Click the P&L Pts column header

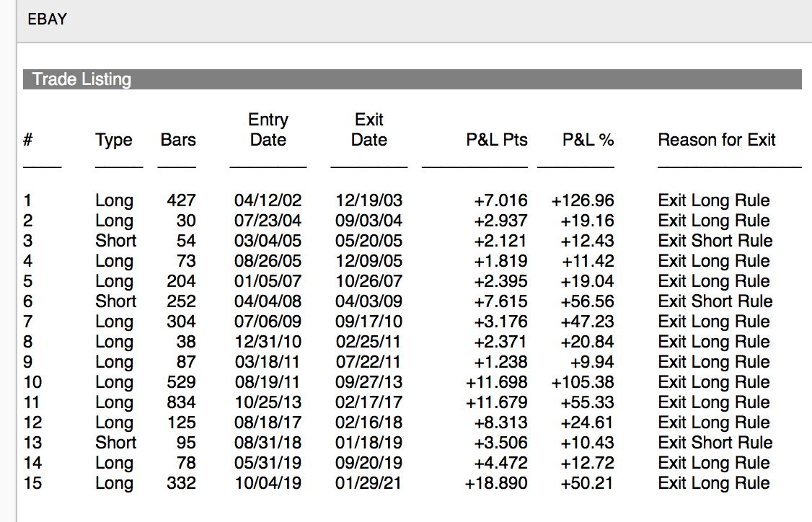click(x=497, y=140)
